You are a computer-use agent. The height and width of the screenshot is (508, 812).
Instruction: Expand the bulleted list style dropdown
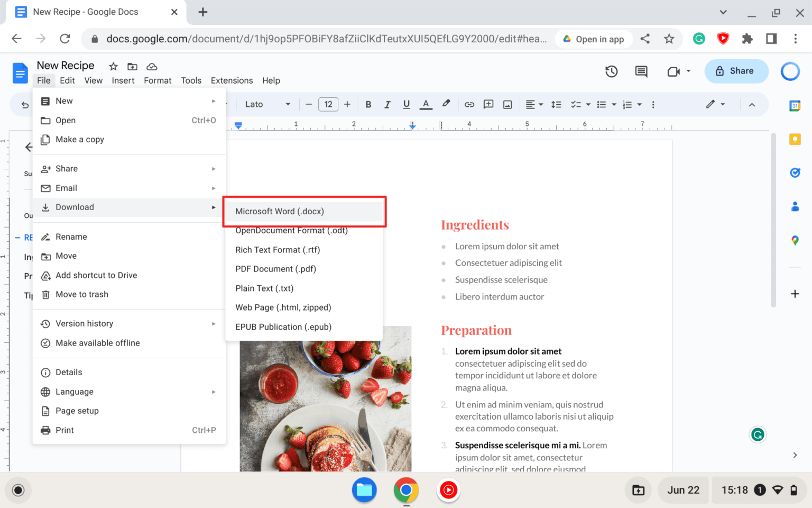pos(613,104)
